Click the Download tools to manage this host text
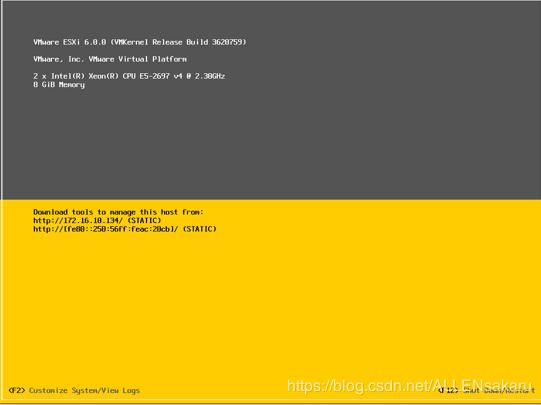This screenshot has width=541, height=405. 118,212
